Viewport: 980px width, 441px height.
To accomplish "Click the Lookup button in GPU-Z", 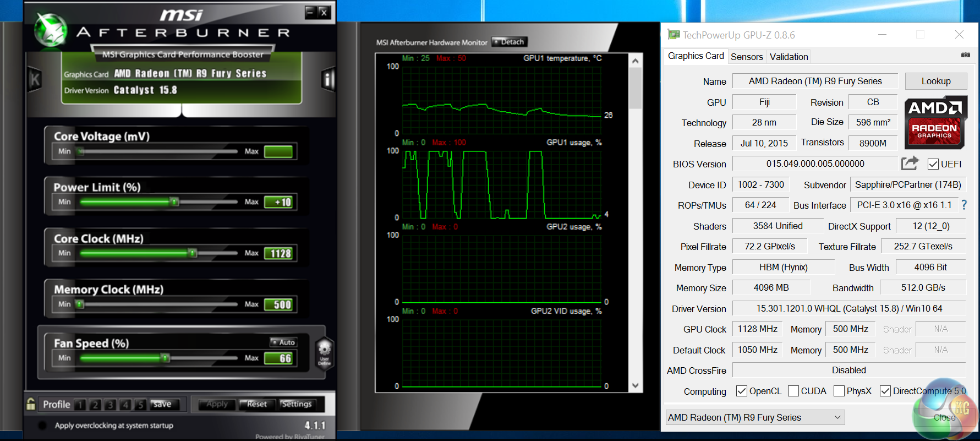I will (x=936, y=81).
